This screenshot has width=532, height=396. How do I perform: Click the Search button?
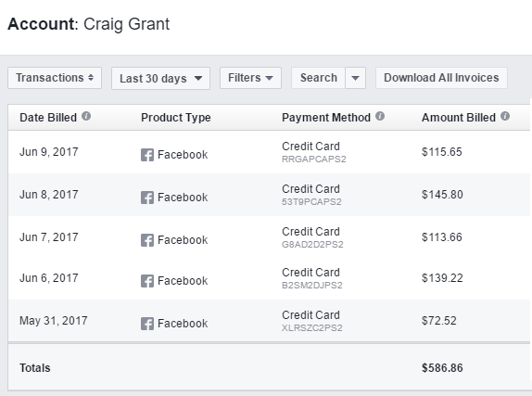(318, 78)
